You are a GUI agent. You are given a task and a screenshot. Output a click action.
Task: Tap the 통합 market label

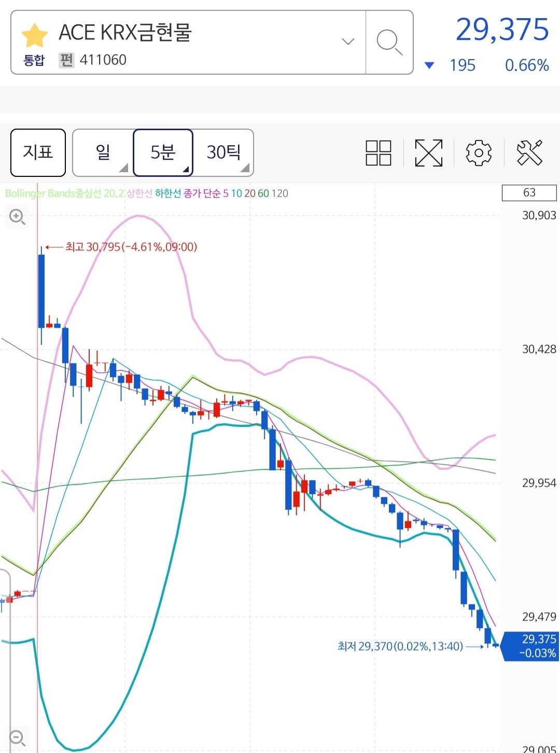pos(34,60)
